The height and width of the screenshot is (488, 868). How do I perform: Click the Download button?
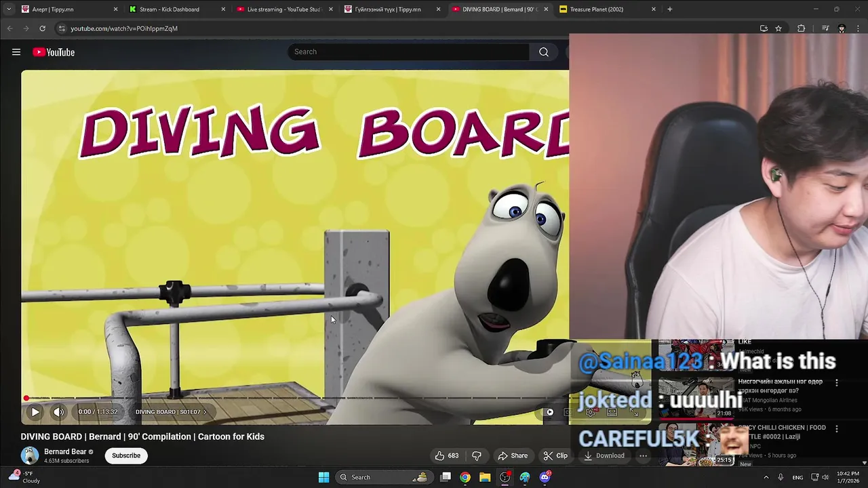[x=604, y=455]
